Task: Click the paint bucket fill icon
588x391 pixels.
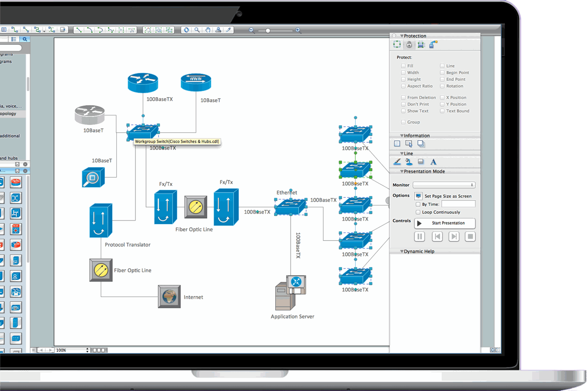Action: [409, 162]
